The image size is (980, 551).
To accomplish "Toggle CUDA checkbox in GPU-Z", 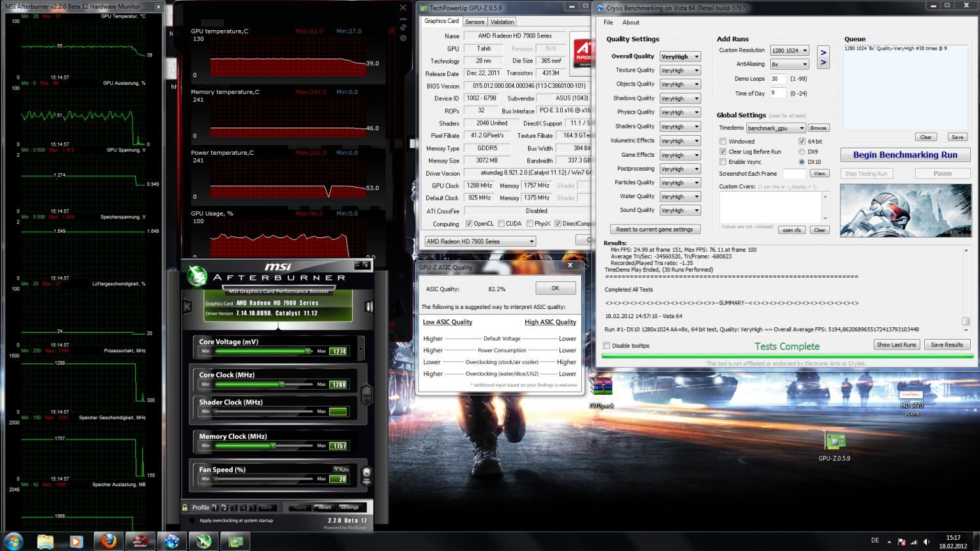I will click(501, 224).
